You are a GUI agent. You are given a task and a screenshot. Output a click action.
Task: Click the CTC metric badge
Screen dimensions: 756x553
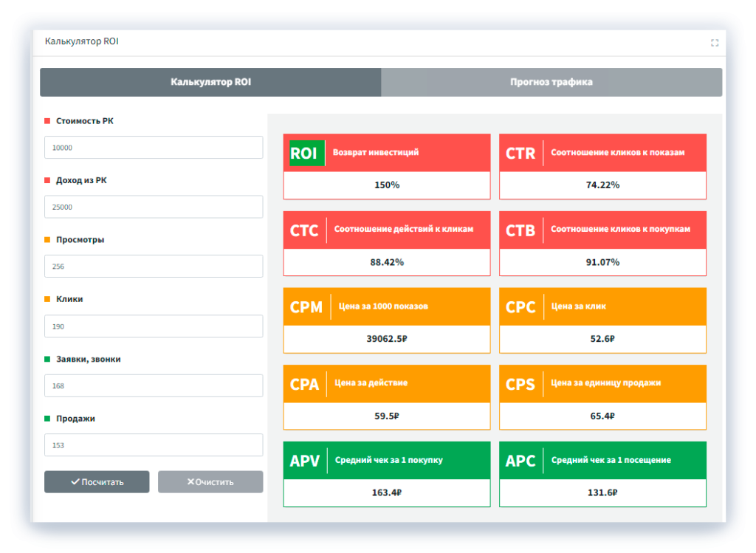[x=304, y=230]
